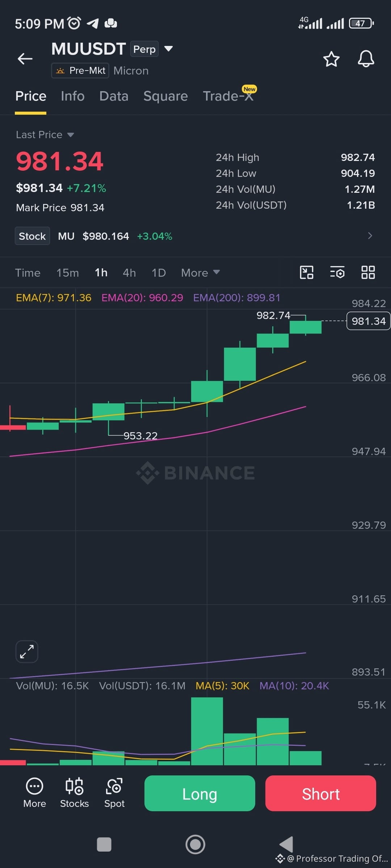Tap the red Short button
Screen dimensions: 391x868
point(321,793)
